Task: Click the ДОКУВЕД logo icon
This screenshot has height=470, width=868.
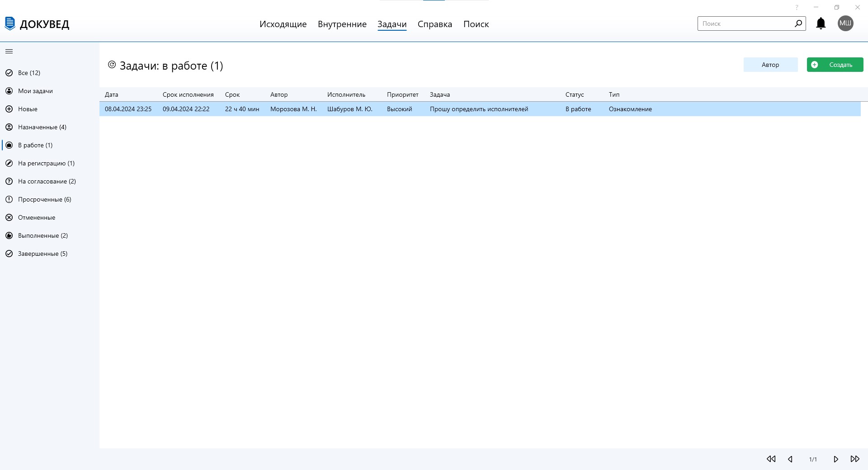Action: pyautogui.click(x=10, y=23)
